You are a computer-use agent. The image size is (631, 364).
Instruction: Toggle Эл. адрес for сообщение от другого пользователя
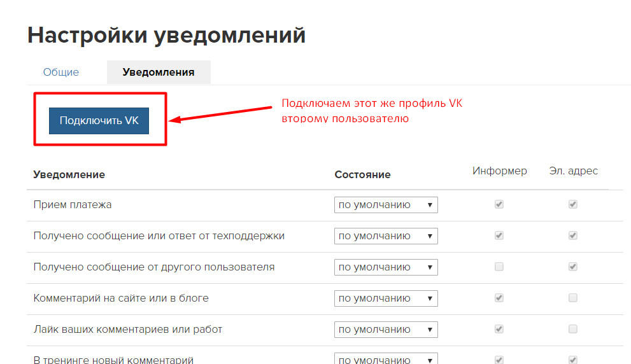(573, 267)
